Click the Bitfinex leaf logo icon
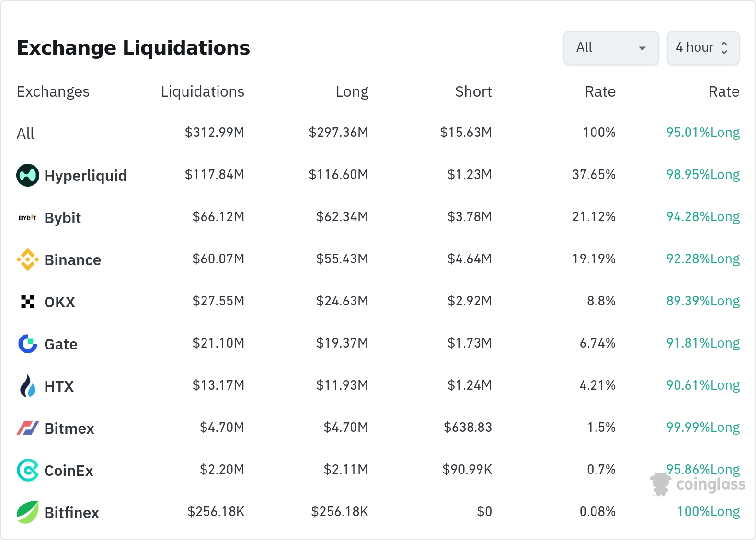 (28, 512)
